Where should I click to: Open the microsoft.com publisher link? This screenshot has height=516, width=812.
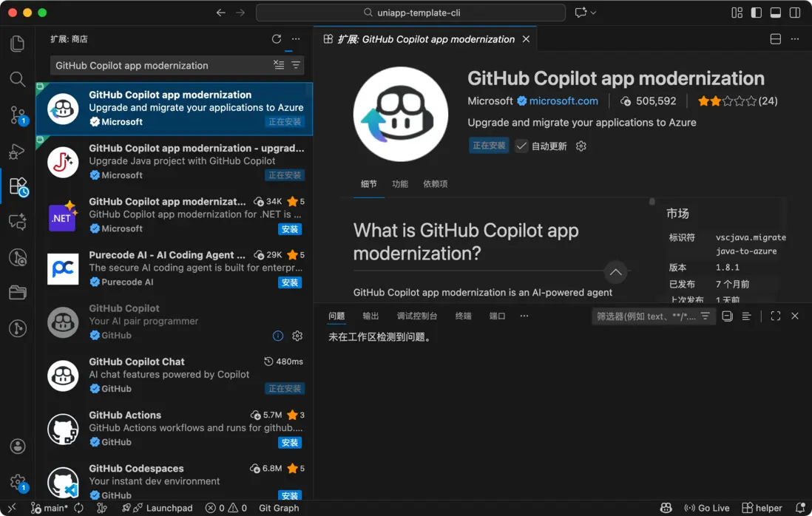click(564, 101)
